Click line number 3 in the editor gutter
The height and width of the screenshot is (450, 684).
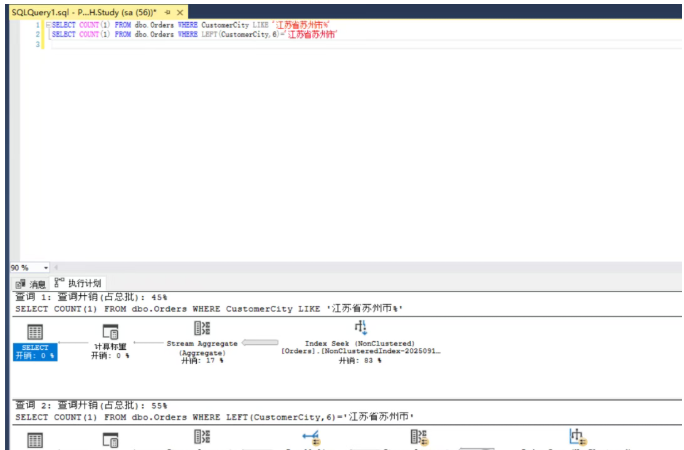[x=38, y=44]
